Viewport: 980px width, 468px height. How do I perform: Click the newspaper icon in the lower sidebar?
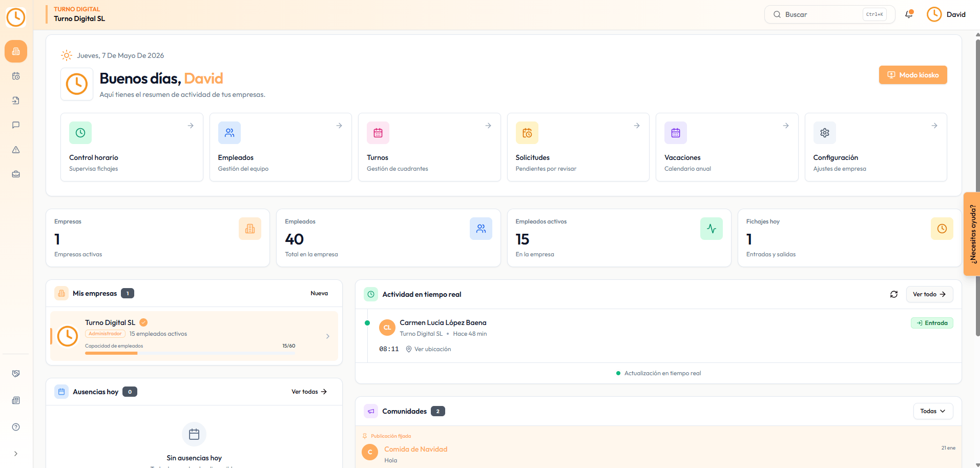click(x=16, y=400)
